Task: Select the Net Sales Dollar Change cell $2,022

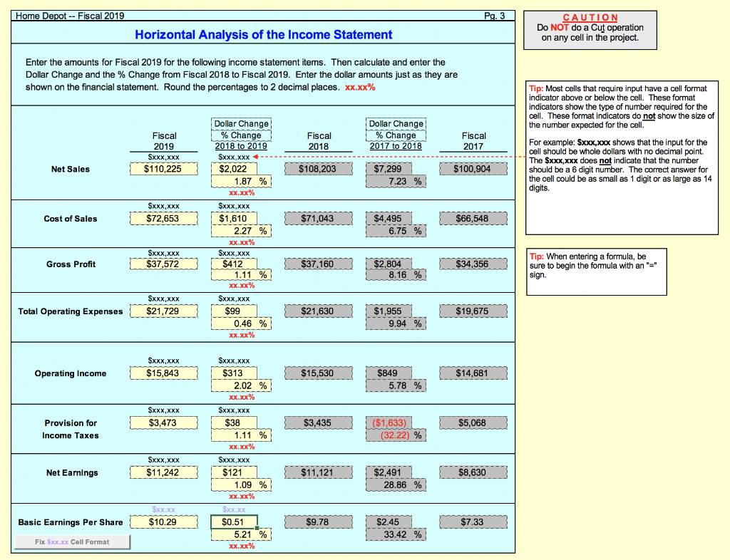Action: [235, 169]
